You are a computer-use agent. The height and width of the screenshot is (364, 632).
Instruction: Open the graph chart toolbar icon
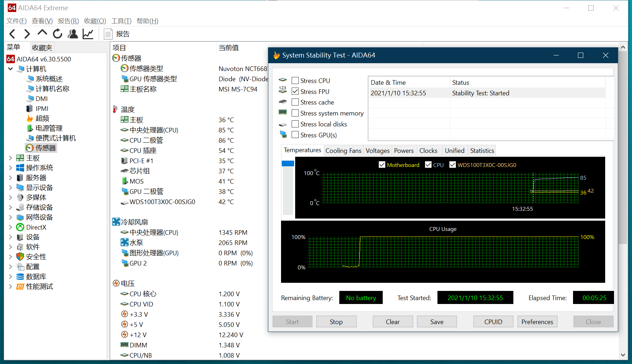(x=88, y=34)
